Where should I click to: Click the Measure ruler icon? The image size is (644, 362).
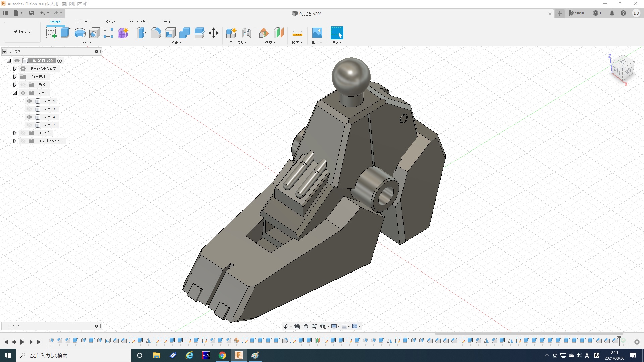tap(297, 33)
